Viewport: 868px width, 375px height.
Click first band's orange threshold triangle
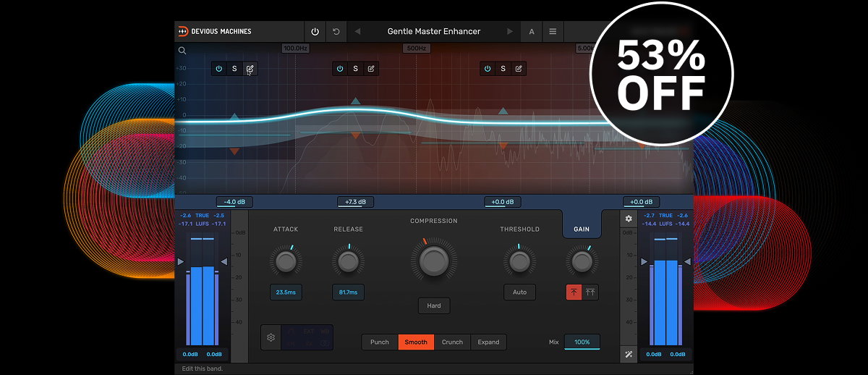(234, 151)
